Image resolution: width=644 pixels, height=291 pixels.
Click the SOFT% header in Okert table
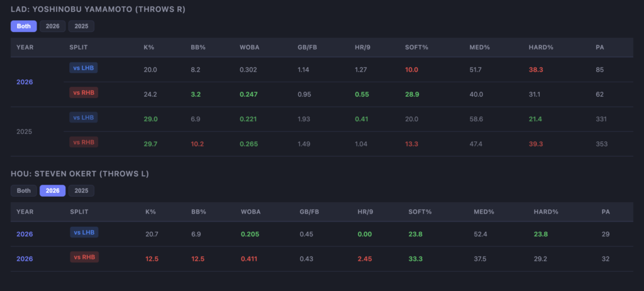pos(420,212)
